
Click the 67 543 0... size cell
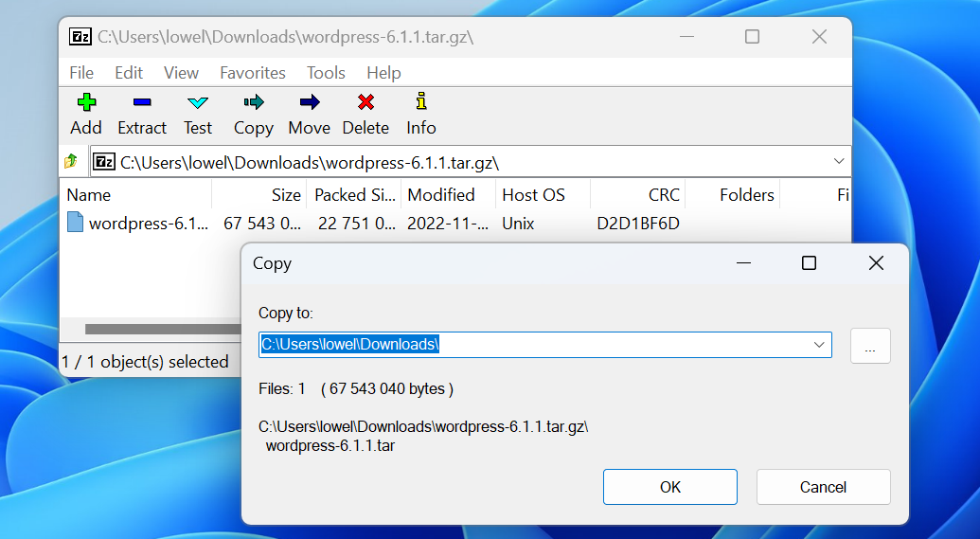(x=262, y=224)
